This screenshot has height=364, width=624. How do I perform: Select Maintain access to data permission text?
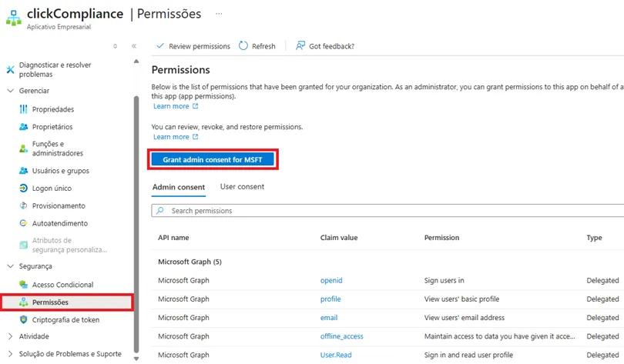(499, 336)
